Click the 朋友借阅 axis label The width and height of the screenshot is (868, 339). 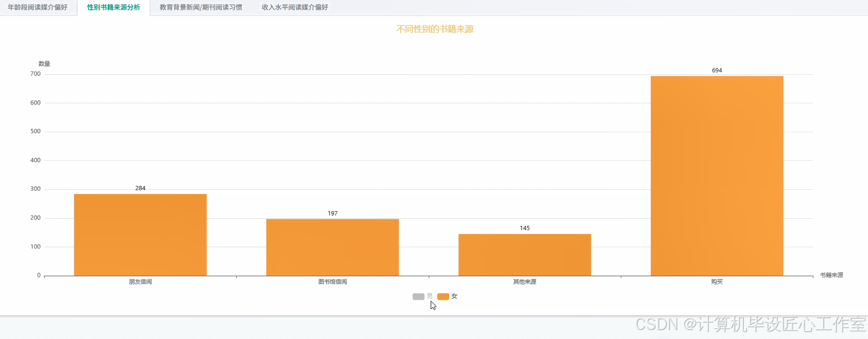(140, 282)
